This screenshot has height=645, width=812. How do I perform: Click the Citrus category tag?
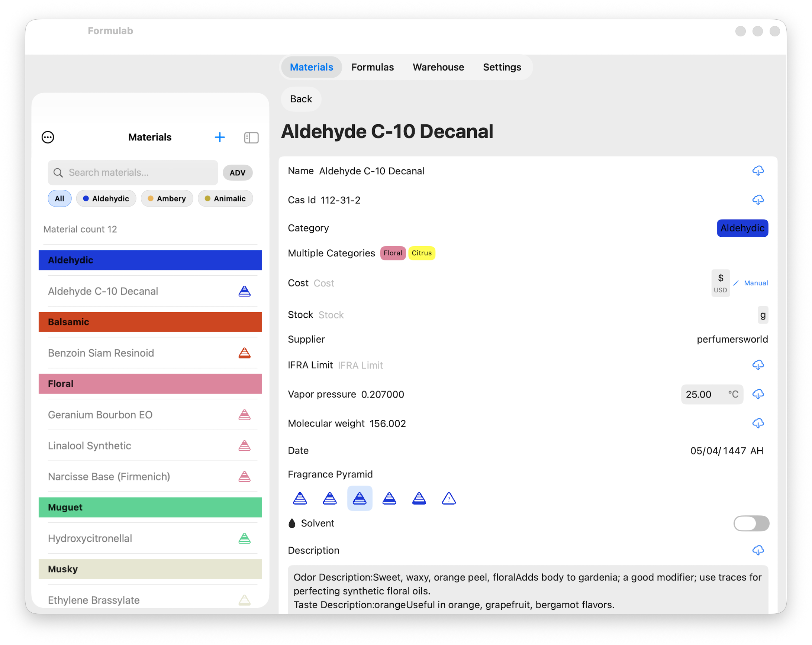coord(422,253)
